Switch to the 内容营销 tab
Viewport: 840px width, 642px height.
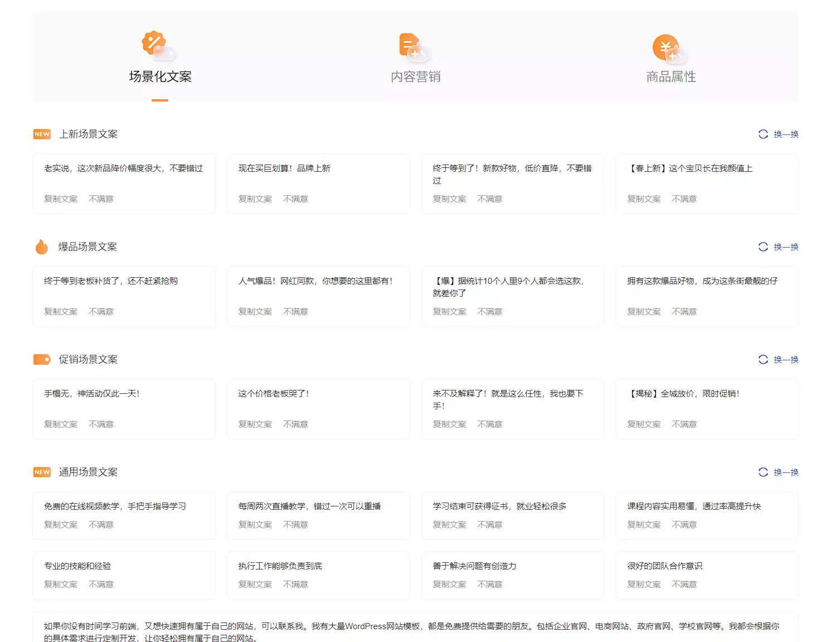tap(415, 76)
